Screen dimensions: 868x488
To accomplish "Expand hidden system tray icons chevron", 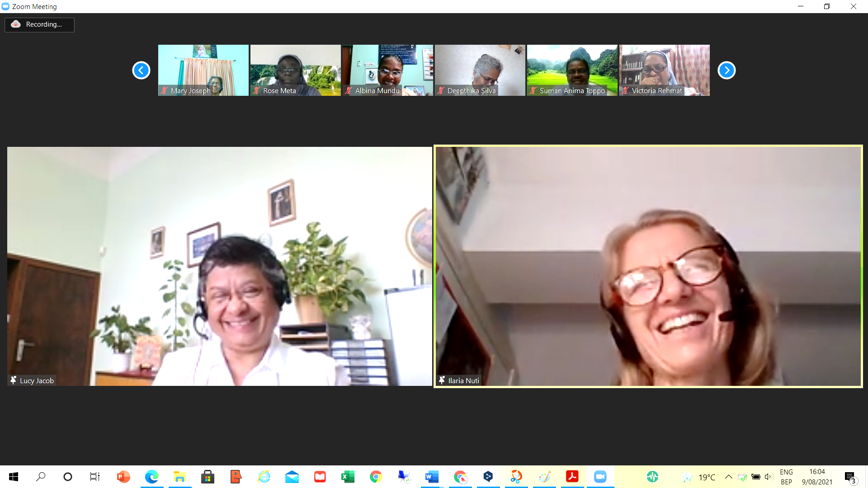I will (728, 477).
